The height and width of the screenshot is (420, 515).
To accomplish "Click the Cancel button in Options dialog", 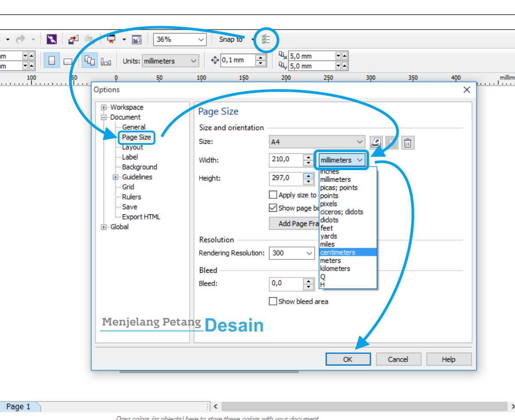I will [398, 359].
